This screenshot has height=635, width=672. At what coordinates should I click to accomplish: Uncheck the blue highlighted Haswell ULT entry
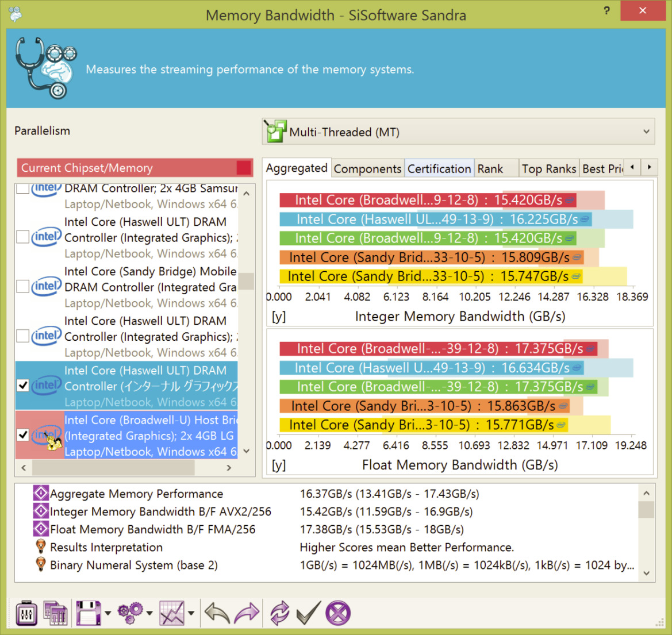[23, 386]
